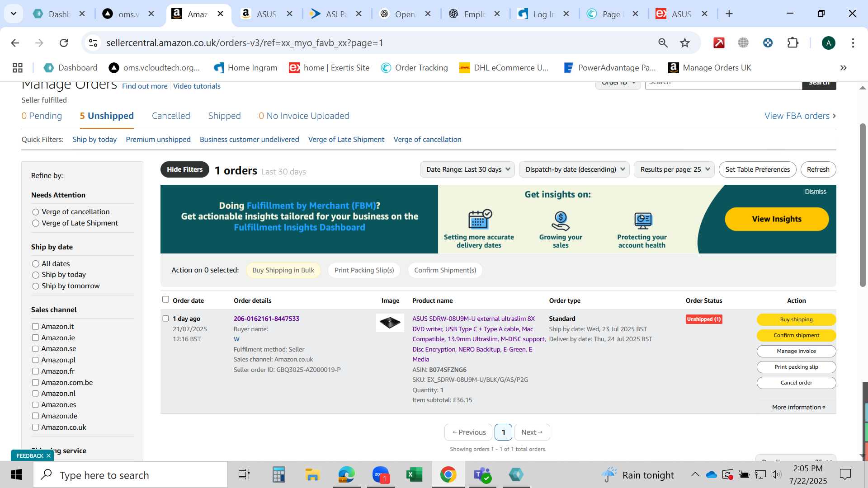Open File Explorer from the taskbar
This screenshot has width=868, height=488.
tap(312, 475)
